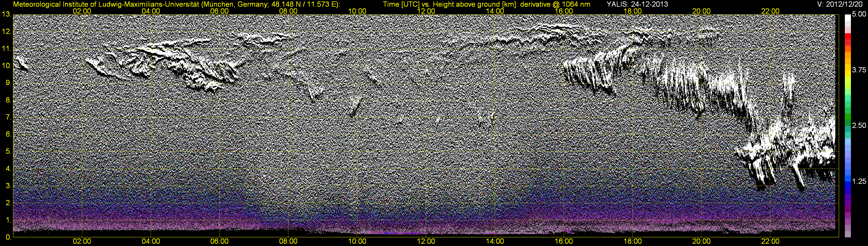This screenshot has height=246, width=868.
Task: Click the 13 km label on the height axis
Action: (6, 14)
